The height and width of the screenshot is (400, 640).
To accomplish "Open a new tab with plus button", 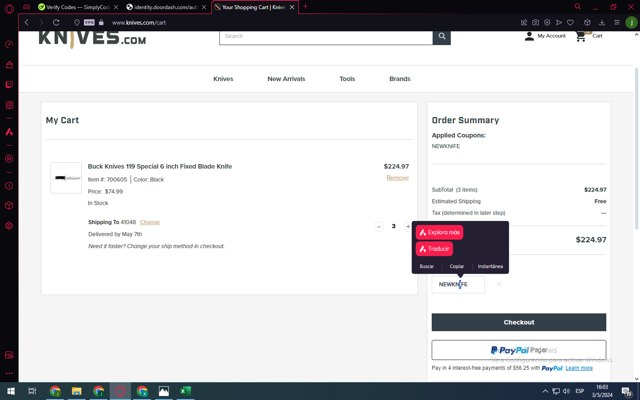I will pos(305,7).
